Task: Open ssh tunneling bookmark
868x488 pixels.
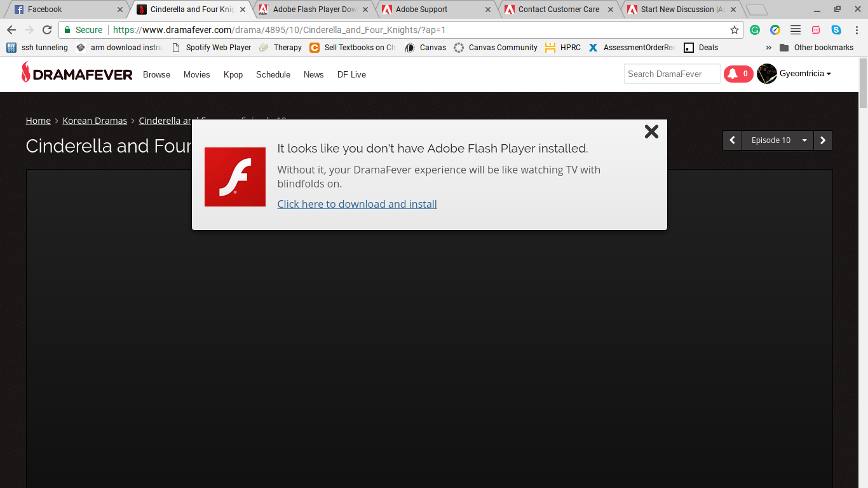Action: (x=37, y=48)
